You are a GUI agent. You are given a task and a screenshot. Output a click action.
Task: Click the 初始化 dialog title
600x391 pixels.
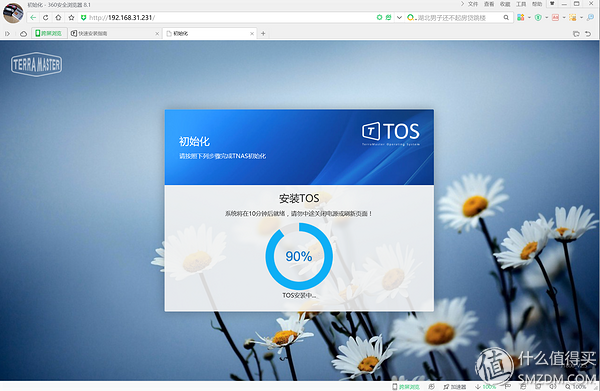point(194,141)
